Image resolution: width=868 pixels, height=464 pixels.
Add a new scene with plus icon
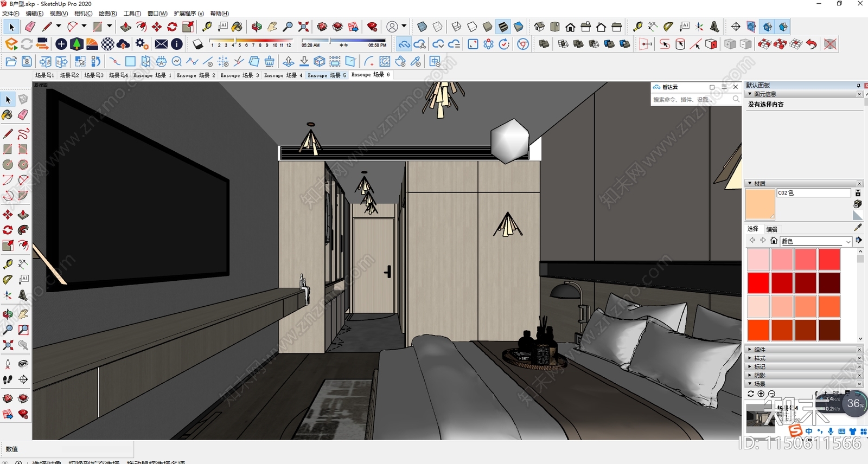pos(761,394)
